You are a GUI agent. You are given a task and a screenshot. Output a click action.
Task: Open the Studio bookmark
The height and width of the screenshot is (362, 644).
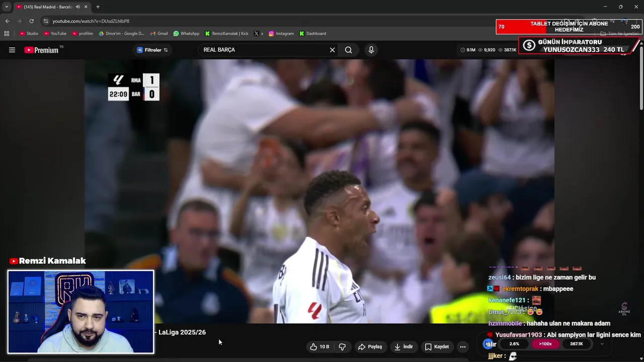click(x=29, y=33)
